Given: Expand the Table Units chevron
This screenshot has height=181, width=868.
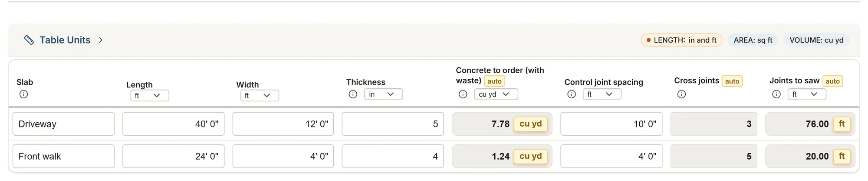Looking at the screenshot, I should coord(101,40).
